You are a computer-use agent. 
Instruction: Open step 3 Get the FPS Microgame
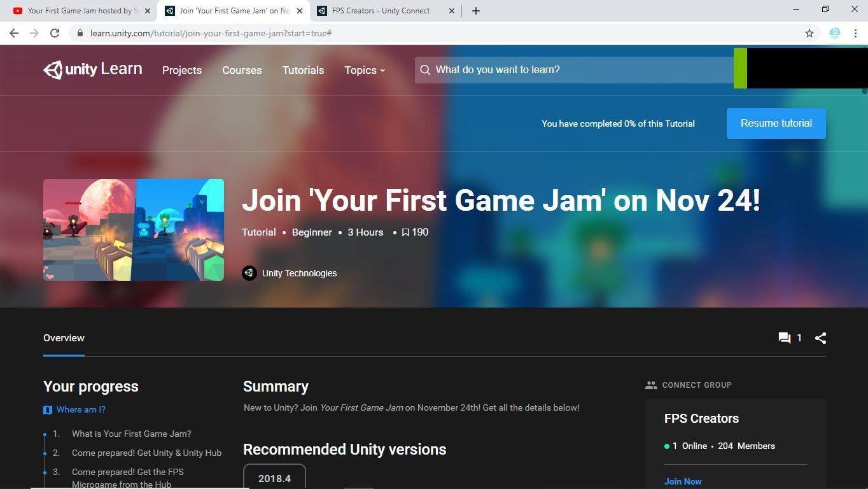pos(127,478)
